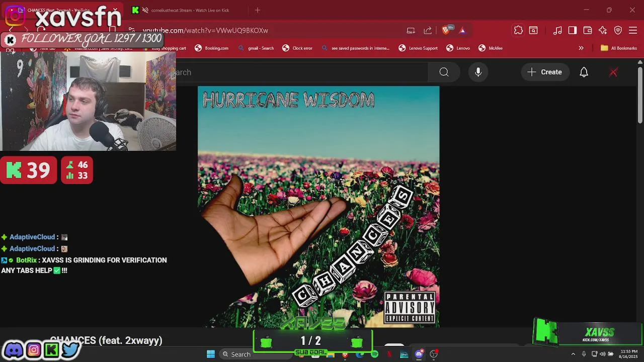
Task: Open the plain Lenovo bookmark
Action: [x=458, y=48]
